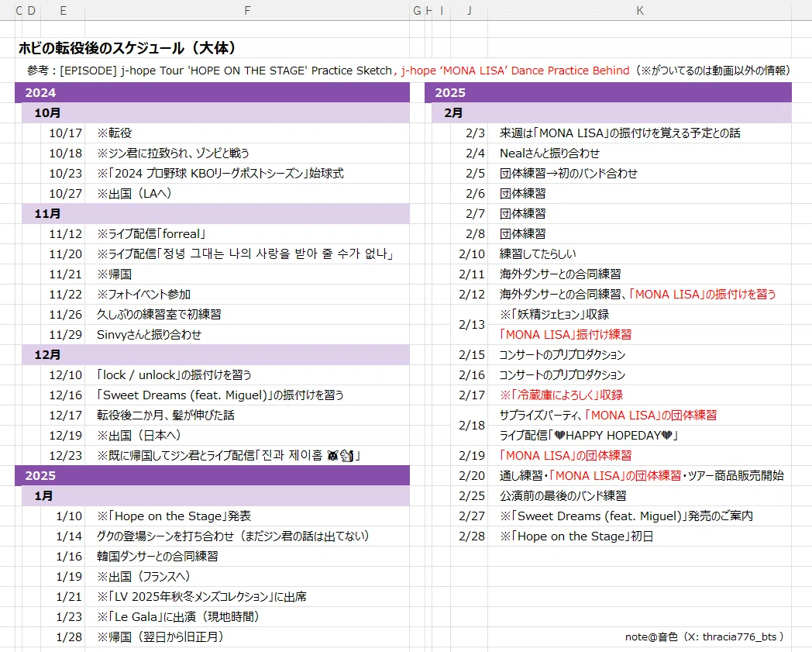The image size is (812, 652).
Task: Click the 12月 month header row
Action: click(215, 354)
